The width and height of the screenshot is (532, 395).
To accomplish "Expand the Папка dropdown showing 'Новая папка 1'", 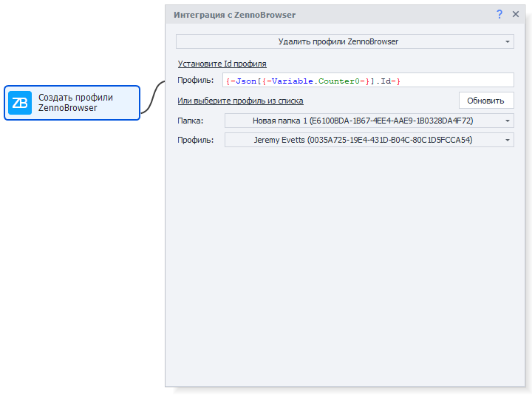I will click(362, 121).
